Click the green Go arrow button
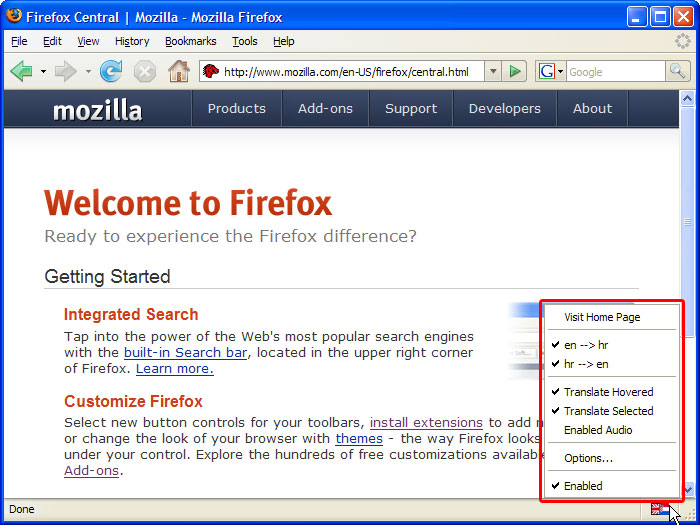Image resolution: width=700 pixels, height=525 pixels. 514,71
